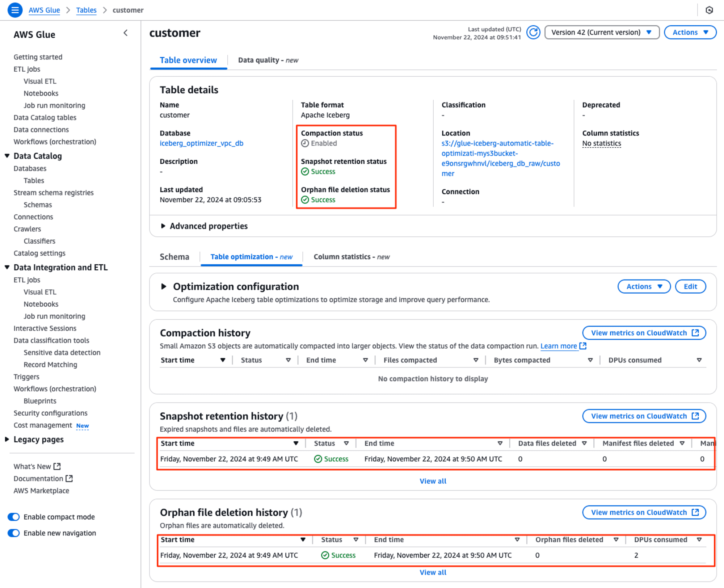Open What's New external link icon
The height and width of the screenshot is (588, 724).
57,466
